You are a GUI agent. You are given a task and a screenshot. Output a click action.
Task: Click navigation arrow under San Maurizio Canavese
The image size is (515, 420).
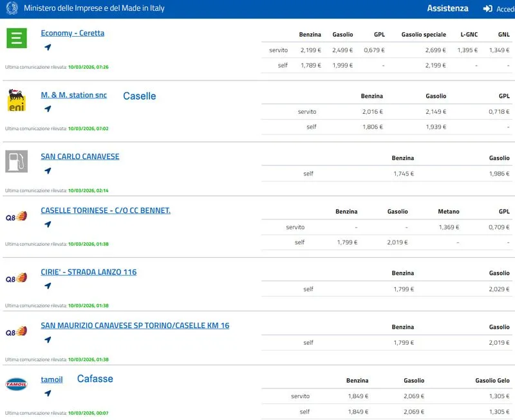pyautogui.click(x=48, y=340)
